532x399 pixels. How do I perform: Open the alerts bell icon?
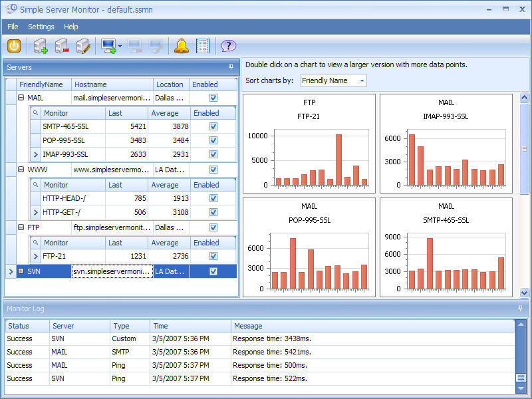[181, 46]
